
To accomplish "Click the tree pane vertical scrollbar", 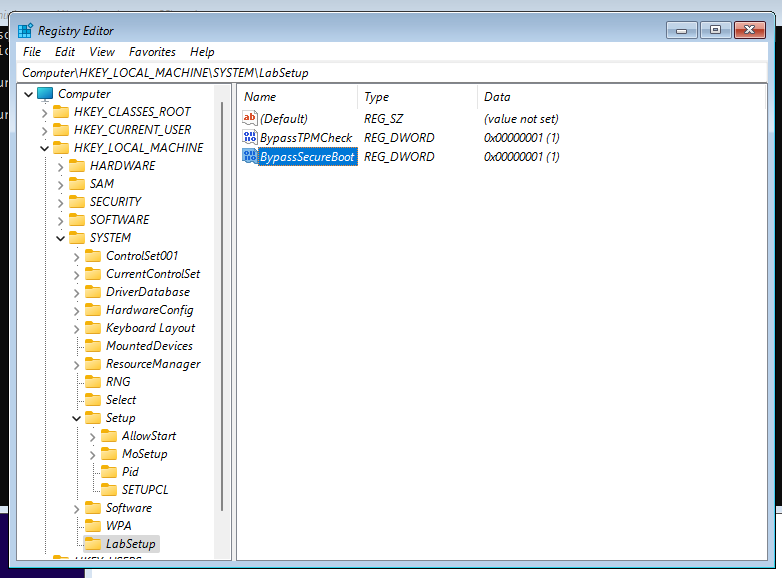I will coord(222,306).
